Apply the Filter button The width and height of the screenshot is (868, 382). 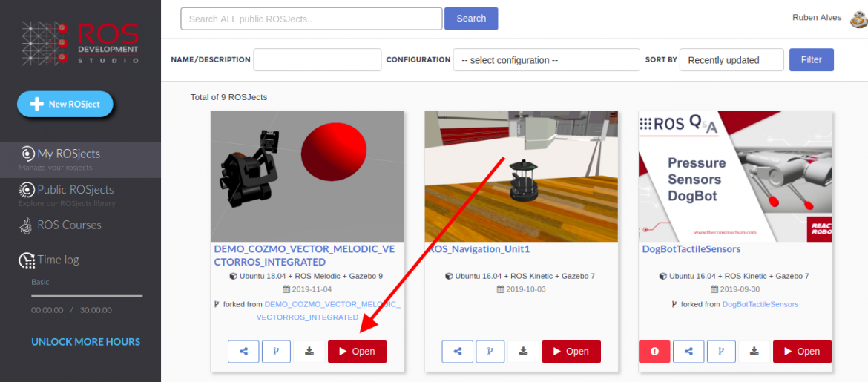point(811,60)
